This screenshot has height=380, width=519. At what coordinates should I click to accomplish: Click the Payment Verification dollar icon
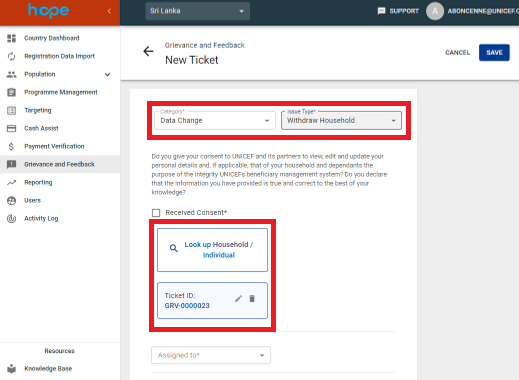click(11, 146)
